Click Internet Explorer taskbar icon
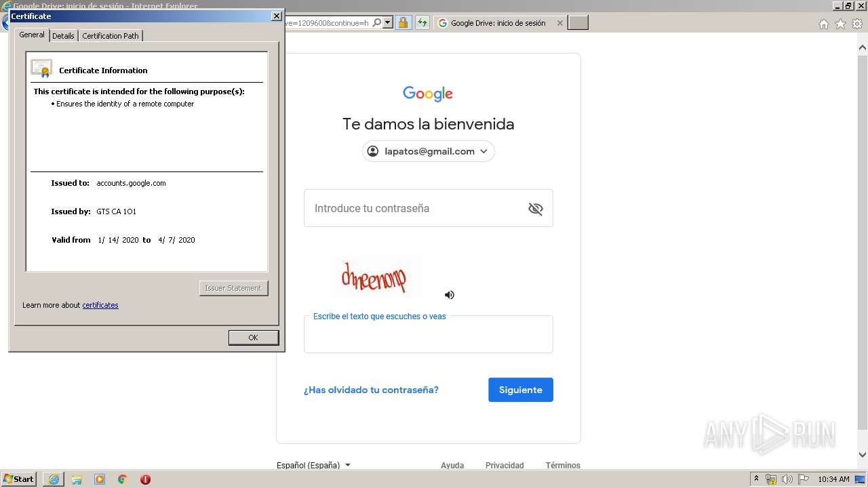The height and width of the screenshot is (488, 868). point(54,479)
